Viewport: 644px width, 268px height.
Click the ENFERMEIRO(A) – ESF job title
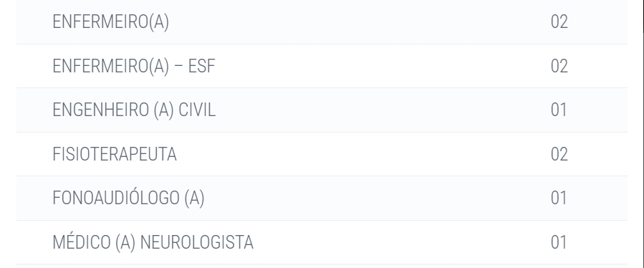click(134, 66)
